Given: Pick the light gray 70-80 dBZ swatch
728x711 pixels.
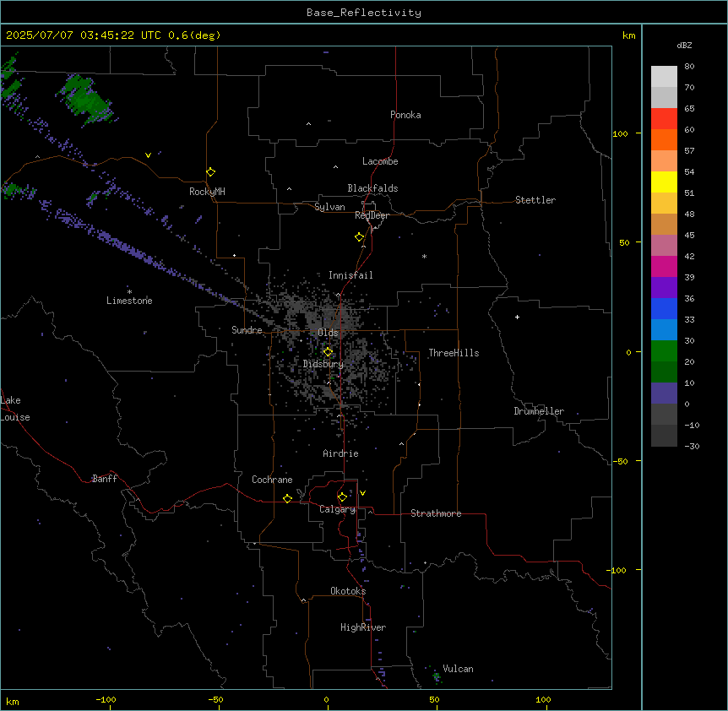Looking at the screenshot, I should click(x=664, y=77).
